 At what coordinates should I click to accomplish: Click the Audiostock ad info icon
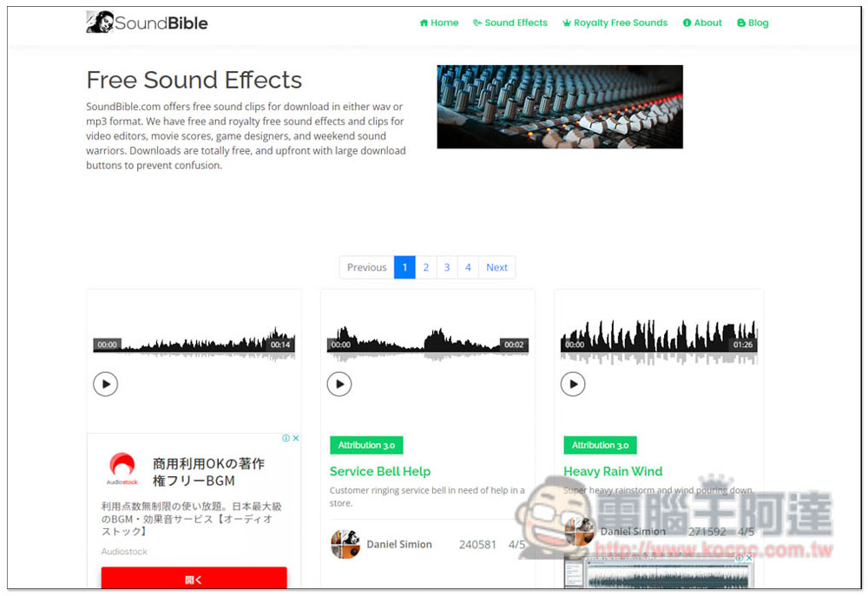[286, 438]
